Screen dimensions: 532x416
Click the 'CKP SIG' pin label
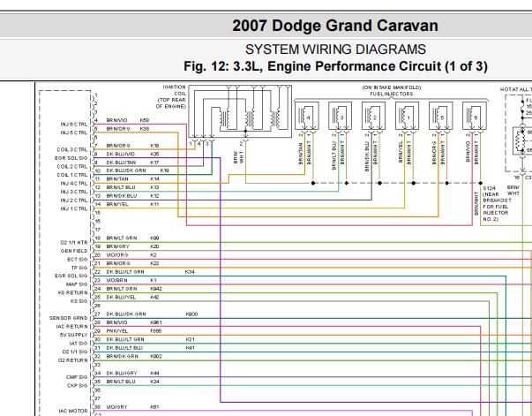pyautogui.click(x=78, y=386)
